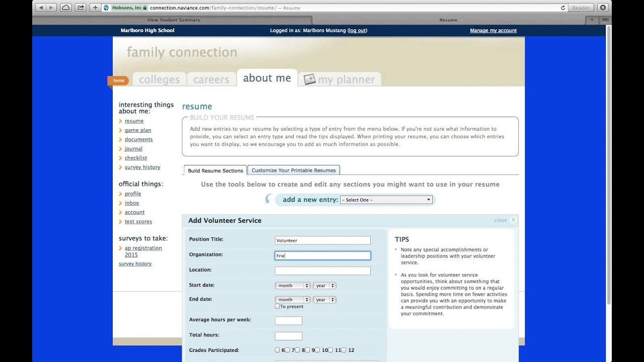Click the plus button beside the address bar
The width and height of the screenshot is (644, 362).
(x=96, y=8)
